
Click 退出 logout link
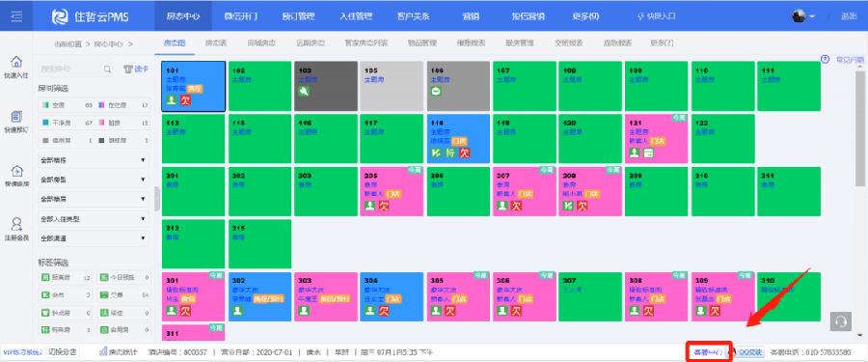(848, 16)
